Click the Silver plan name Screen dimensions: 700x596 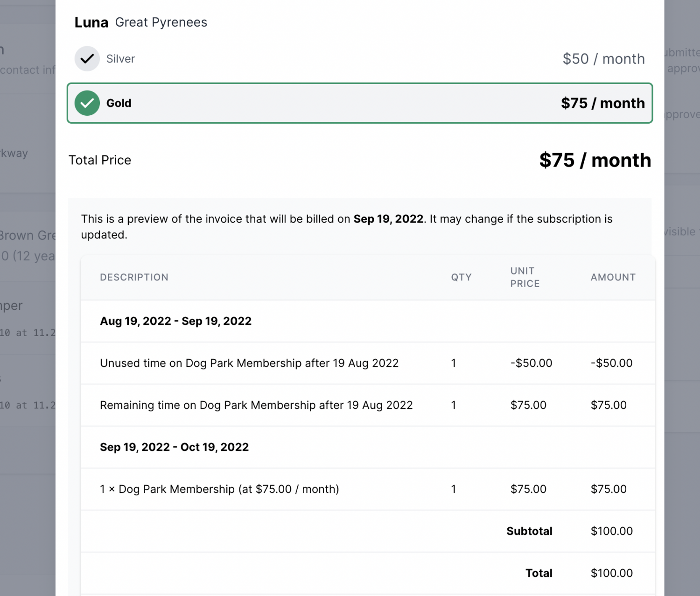pyautogui.click(x=120, y=59)
